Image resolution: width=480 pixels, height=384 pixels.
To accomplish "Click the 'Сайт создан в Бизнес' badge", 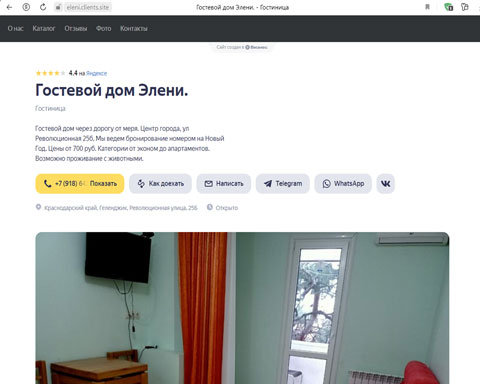I will (242, 47).
